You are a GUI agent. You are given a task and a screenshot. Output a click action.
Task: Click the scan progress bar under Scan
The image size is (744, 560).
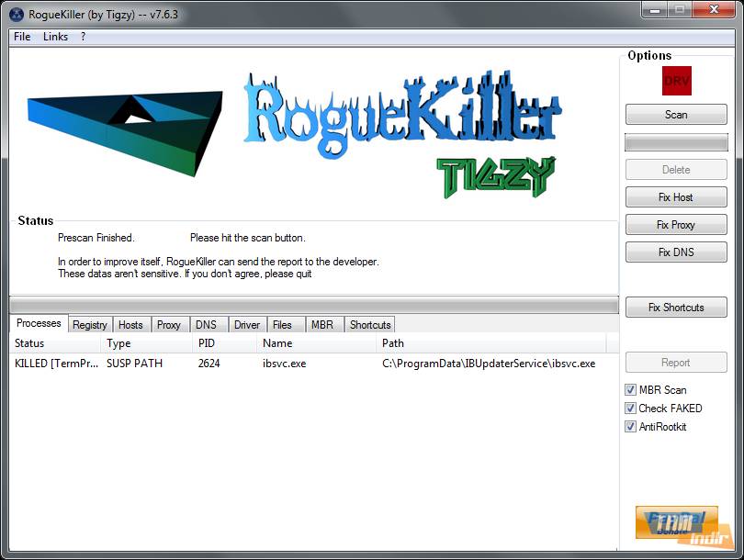(676, 142)
